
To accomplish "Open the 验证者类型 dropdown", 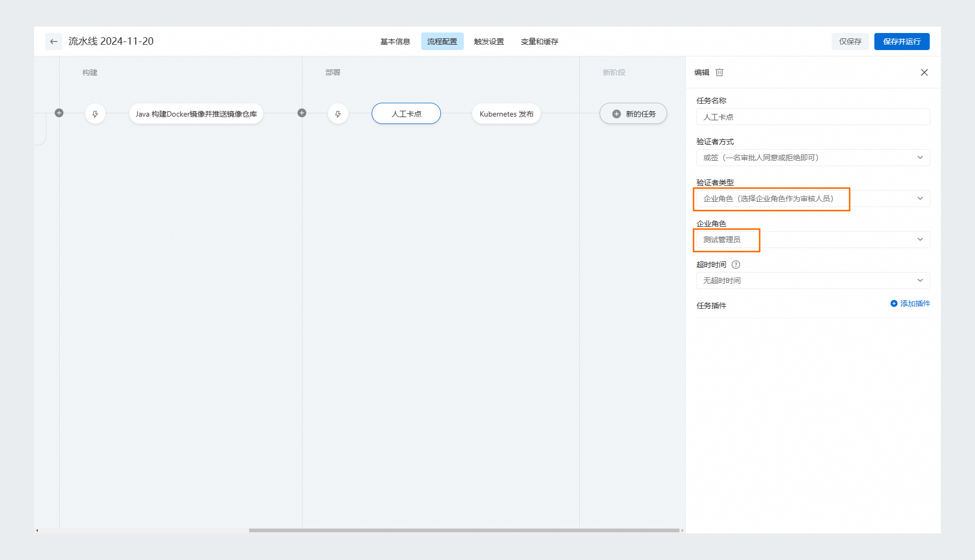I will 813,199.
